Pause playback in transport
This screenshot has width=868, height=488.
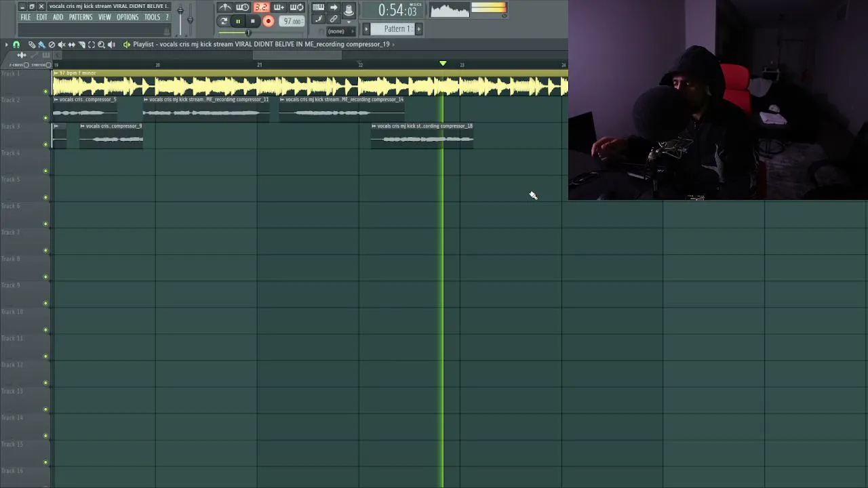238,21
